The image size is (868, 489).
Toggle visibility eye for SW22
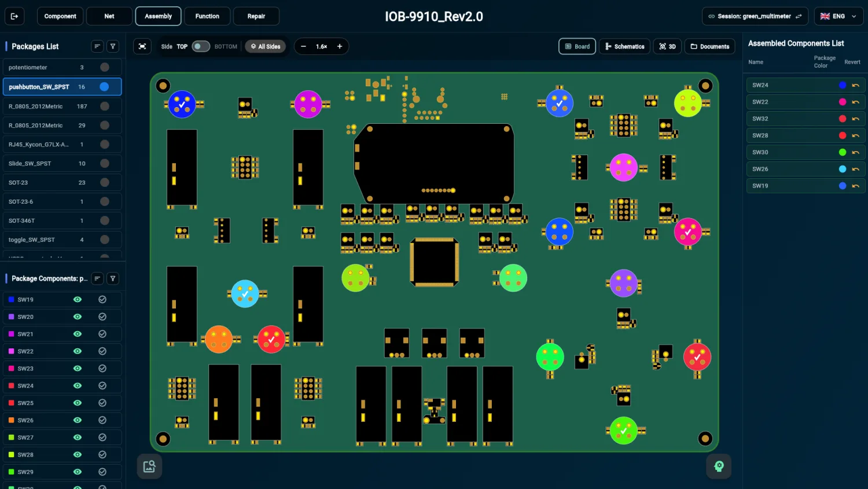coord(78,351)
